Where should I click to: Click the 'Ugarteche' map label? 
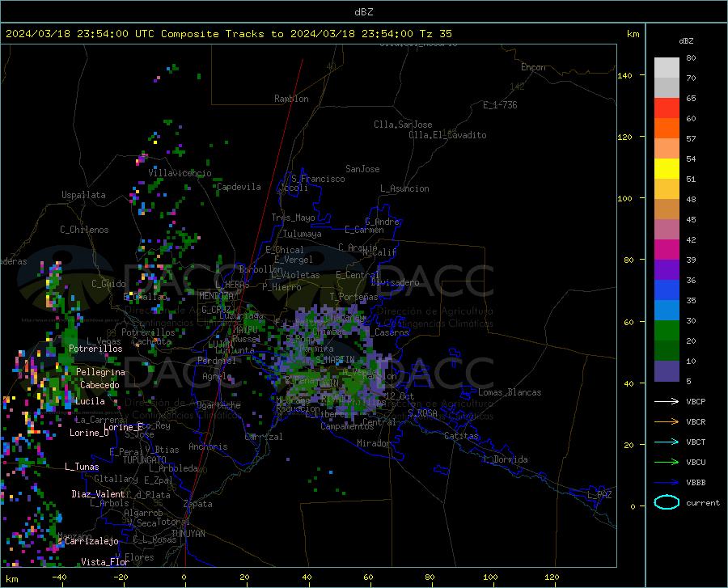(218, 405)
